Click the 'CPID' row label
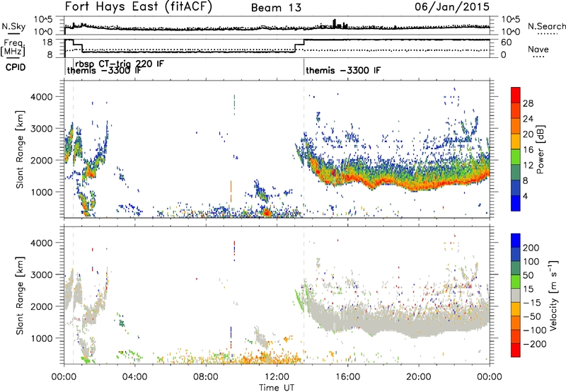Viewport: 566px width, 392px height. click(x=16, y=67)
